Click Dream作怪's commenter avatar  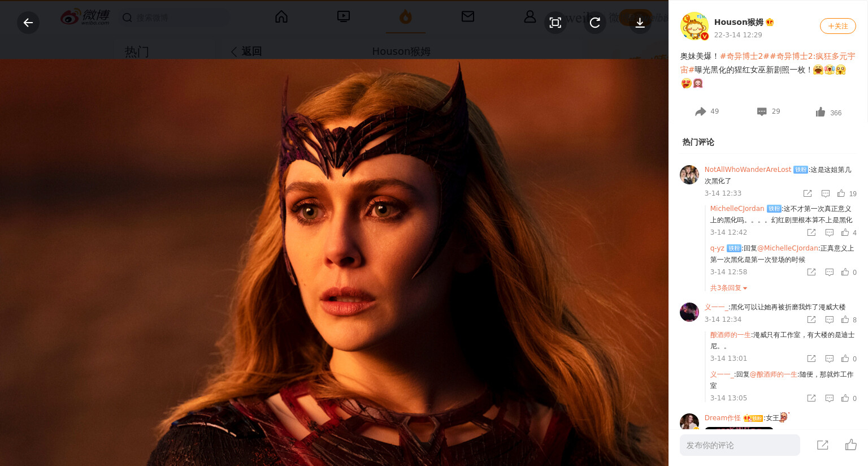click(689, 422)
